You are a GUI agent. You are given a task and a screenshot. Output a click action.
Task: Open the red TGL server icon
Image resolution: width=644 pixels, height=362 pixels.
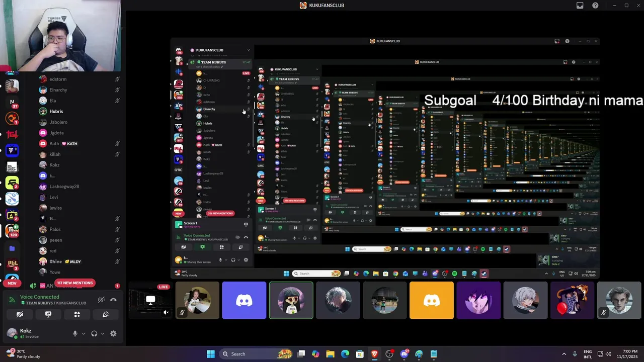pos(12,134)
